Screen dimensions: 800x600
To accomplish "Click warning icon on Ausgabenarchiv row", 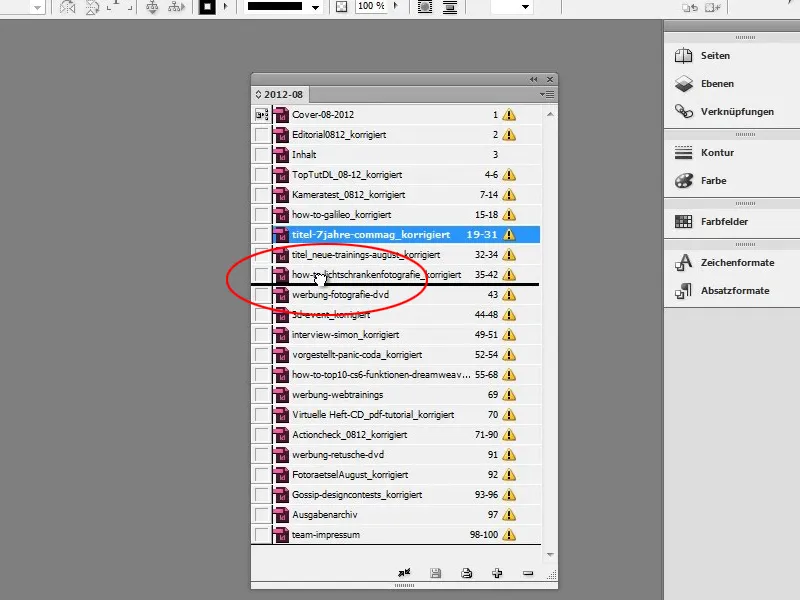I will [509, 515].
